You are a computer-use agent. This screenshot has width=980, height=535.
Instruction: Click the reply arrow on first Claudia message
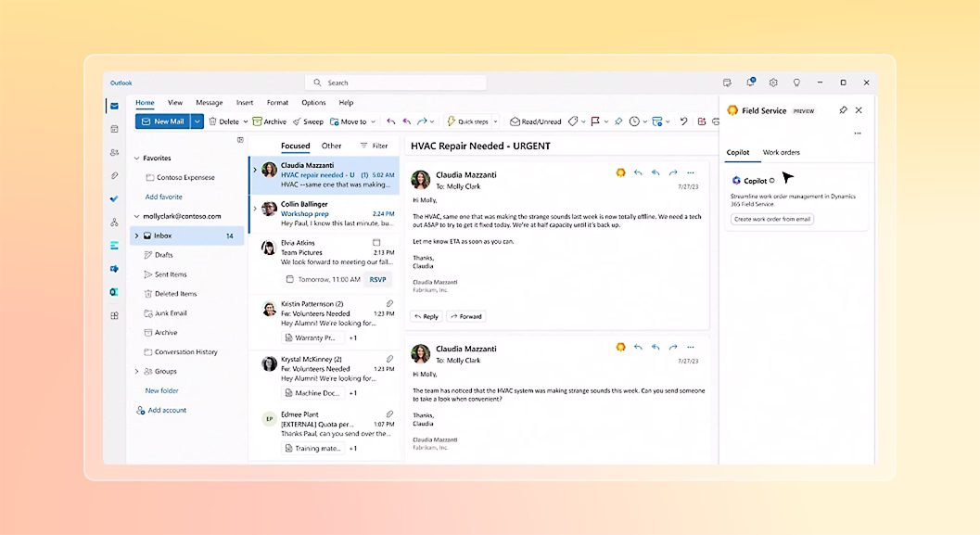[638, 172]
